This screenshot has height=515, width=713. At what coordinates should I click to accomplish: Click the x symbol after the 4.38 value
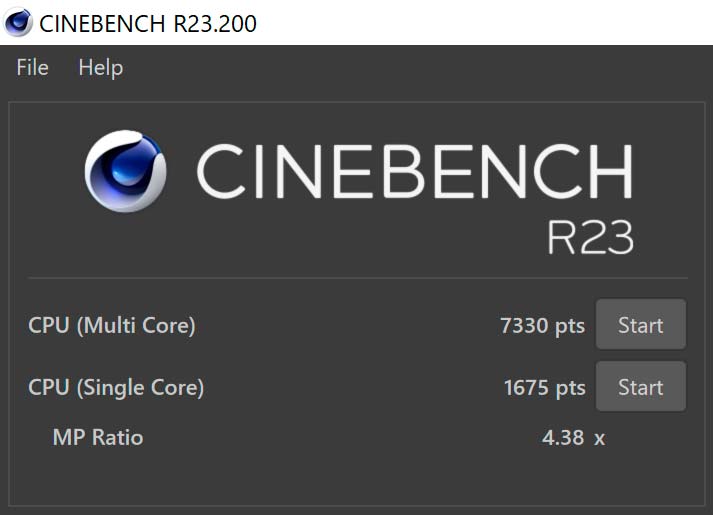[599, 438]
